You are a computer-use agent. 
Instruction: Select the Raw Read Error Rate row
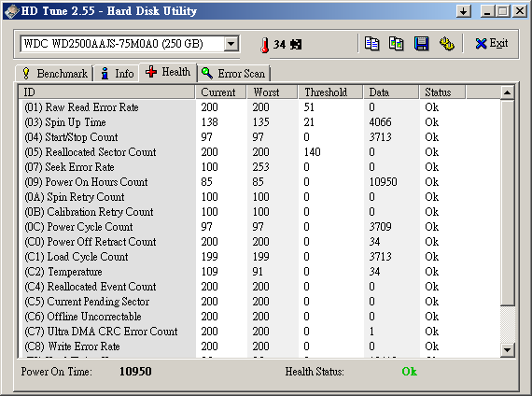tap(259, 107)
